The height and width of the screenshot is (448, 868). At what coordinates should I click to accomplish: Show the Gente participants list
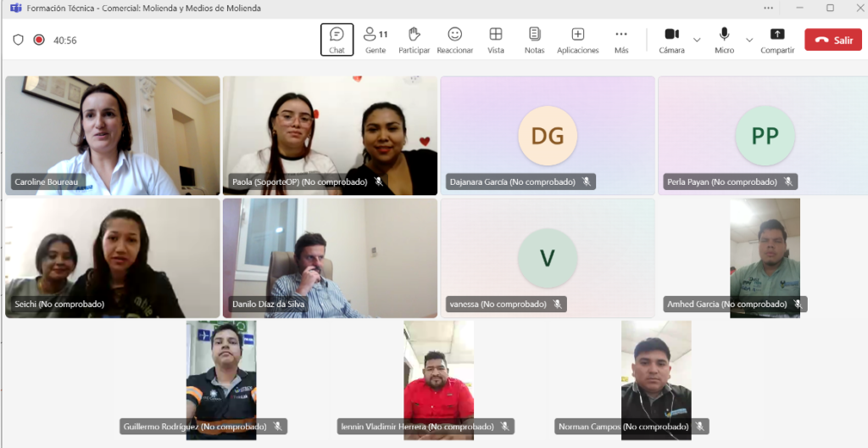(x=375, y=39)
